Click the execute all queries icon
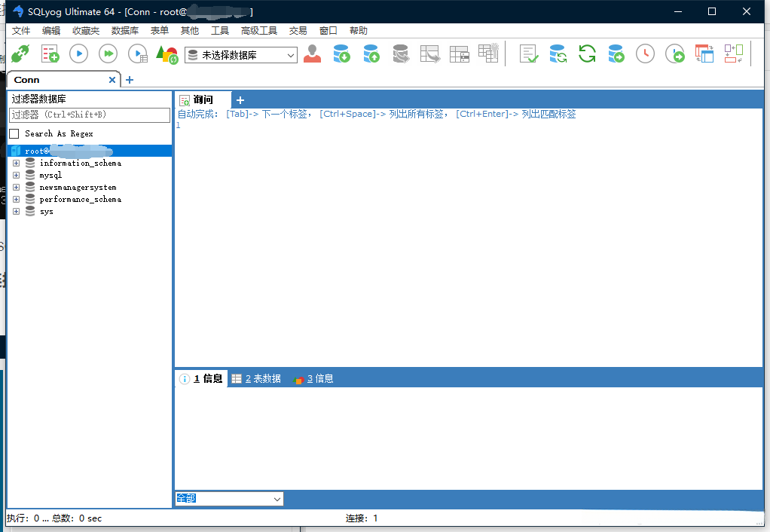This screenshot has height=532, width=770. pyautogui.click(x=108, y=54)
